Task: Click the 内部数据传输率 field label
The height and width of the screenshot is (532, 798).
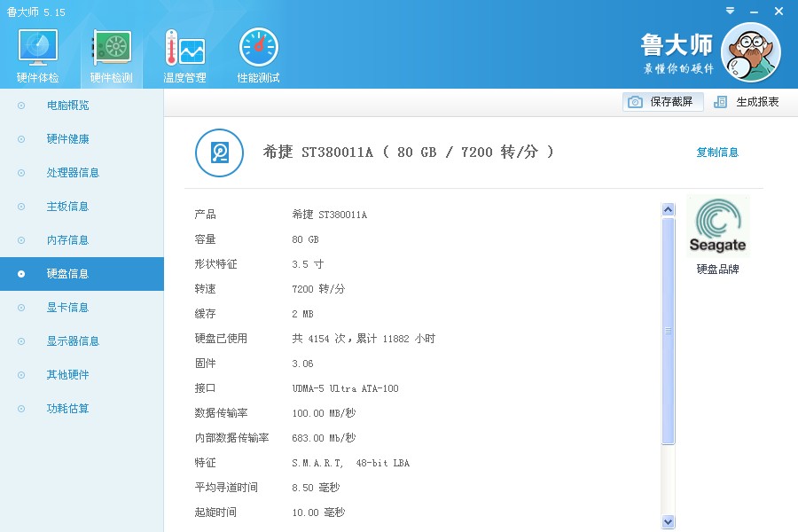Action: coord(231,438)
